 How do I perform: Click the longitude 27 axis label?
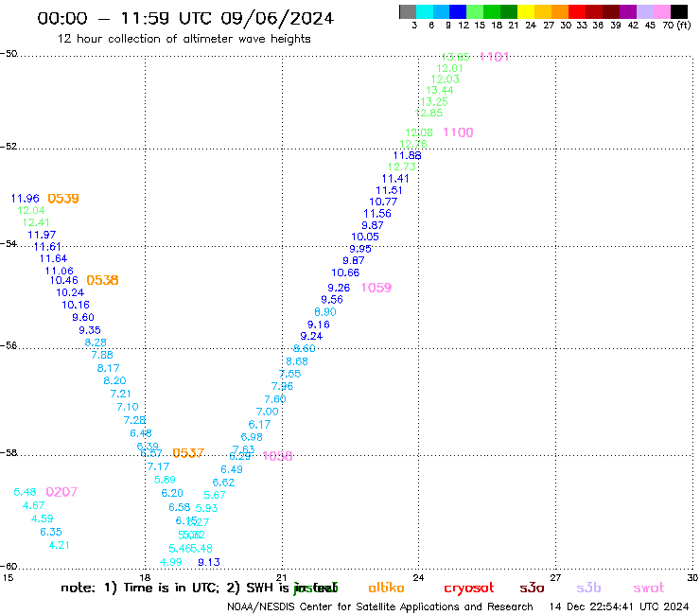pos(555,577)
